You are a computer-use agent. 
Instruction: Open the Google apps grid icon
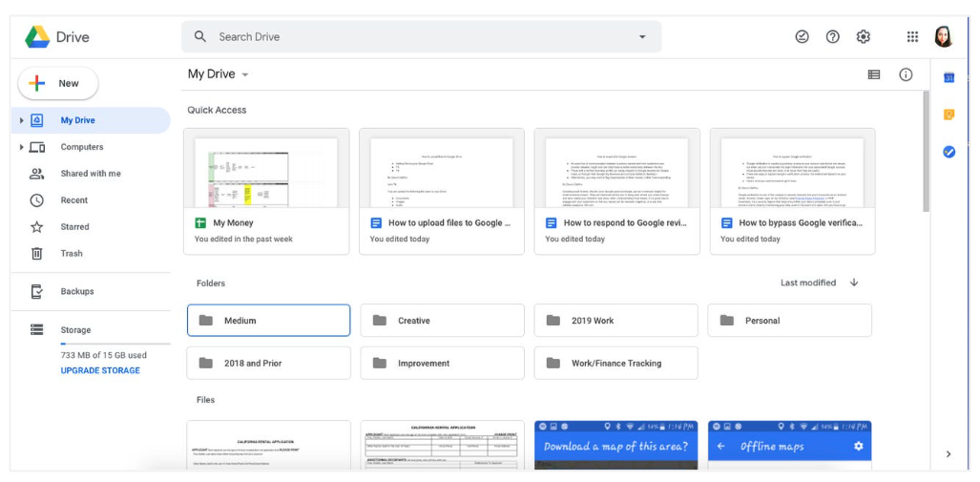[912, 37]
